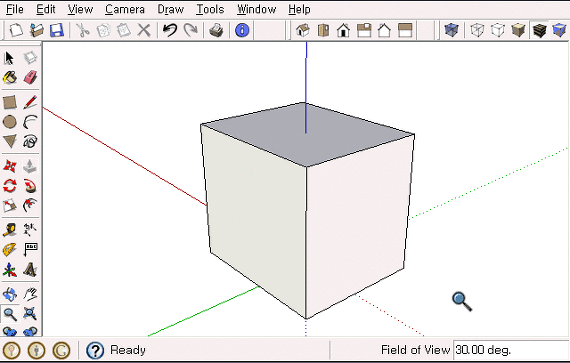The width and height of the screenshot is (570, 363).
Task: Switch to Top view
Action: (x=323, y=30)
